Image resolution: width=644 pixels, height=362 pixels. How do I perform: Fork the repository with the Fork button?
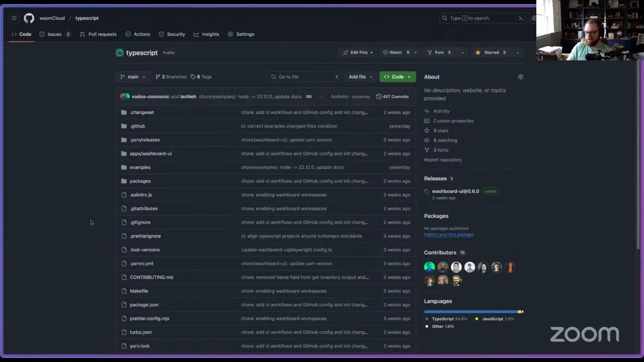tap(439, 52)
